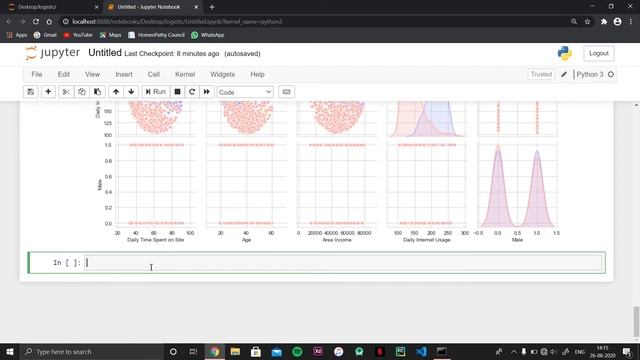
Task: Switch to the Desktop/logistic browser tab
Action: (52, 7)
